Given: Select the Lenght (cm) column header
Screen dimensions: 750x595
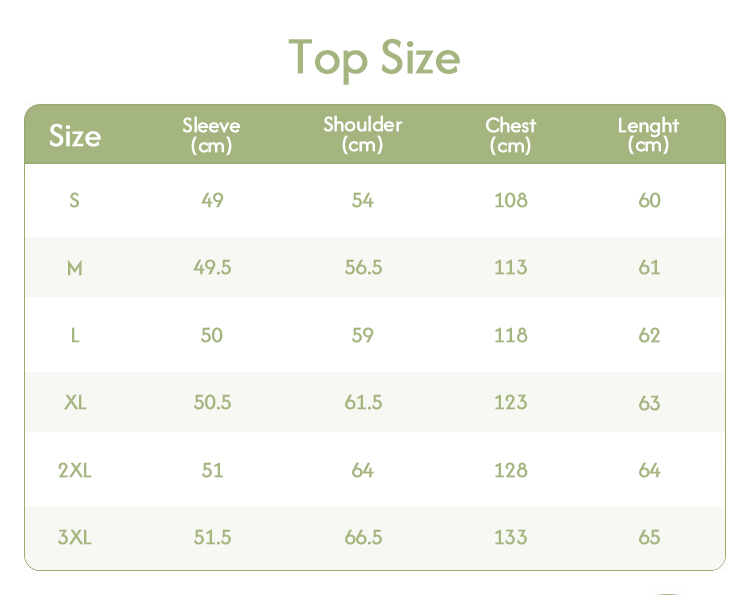Looking at the screenshot, I should click(x=648, y=135).
